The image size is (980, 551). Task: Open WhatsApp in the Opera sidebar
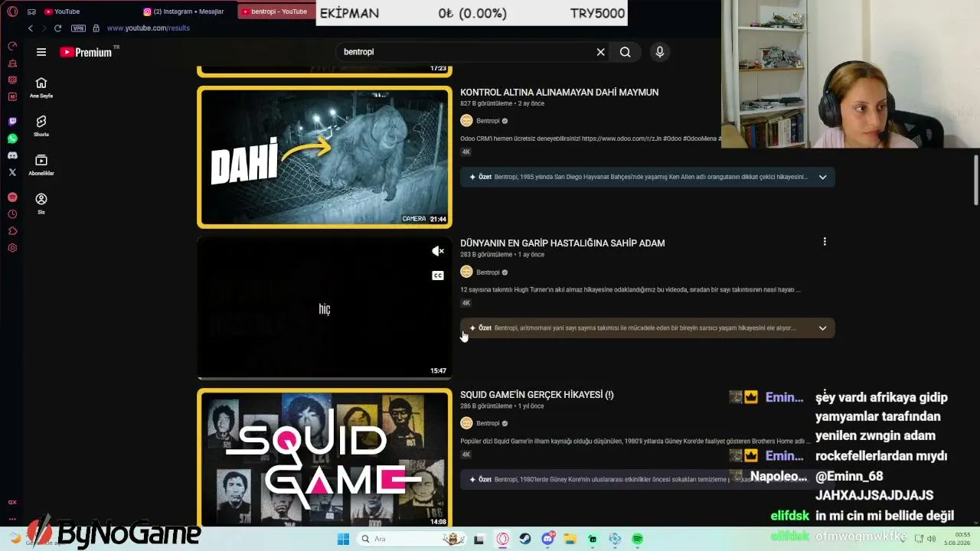(x=12, y=139)
